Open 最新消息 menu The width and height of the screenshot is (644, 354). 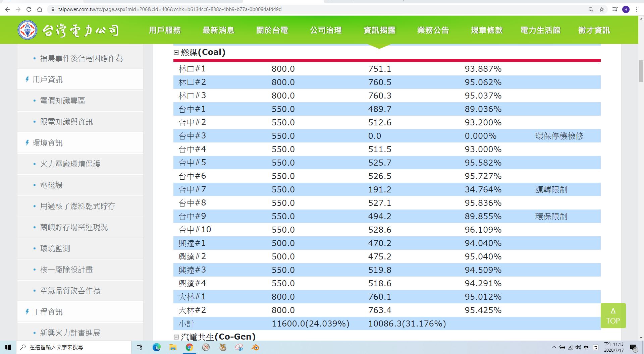coord(218,30)
